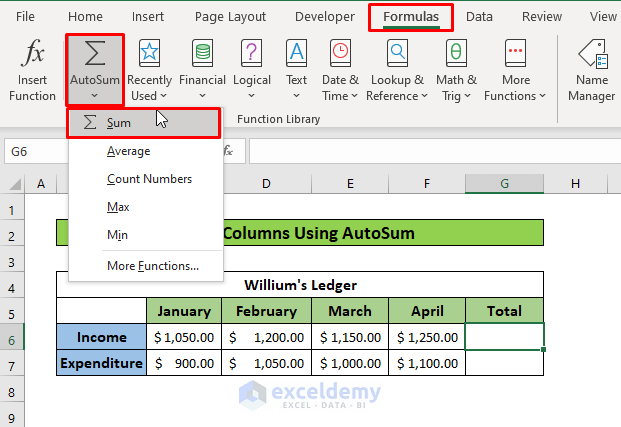Expand the Date & Time dropdown chevron
Image resolution: width=621 pixels, height=427 pixels.
(354, 96)
